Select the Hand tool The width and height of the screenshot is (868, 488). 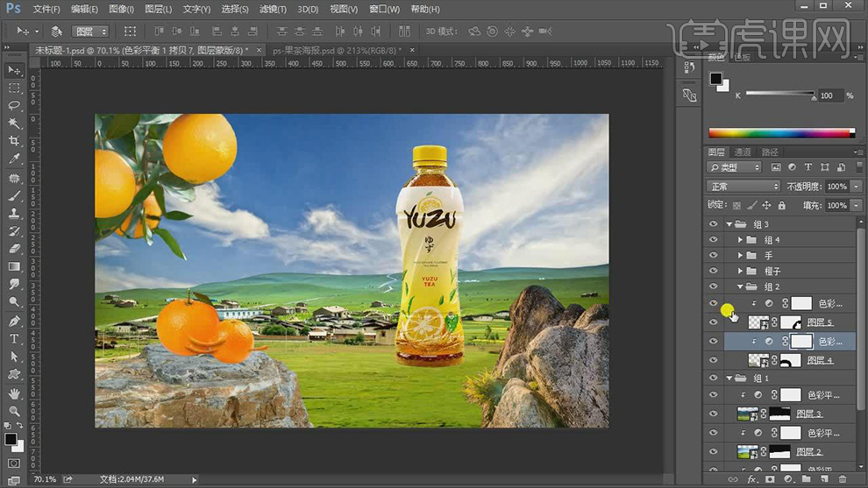pyautogui.click(x=14, y=393)
